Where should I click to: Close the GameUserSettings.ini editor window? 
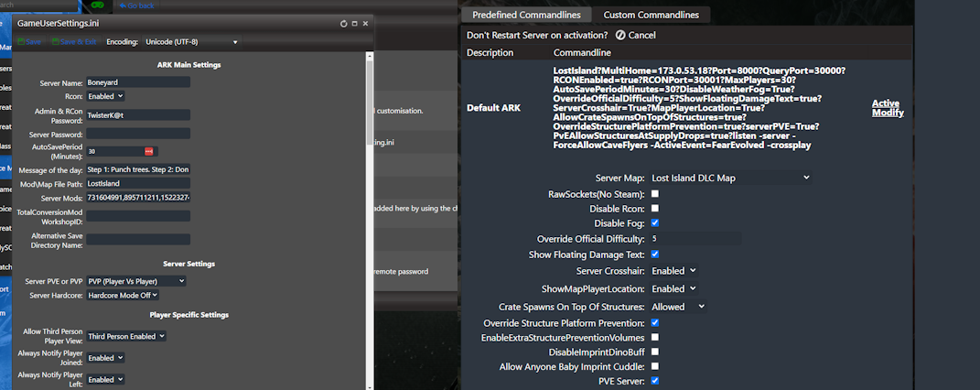point(366,23)
